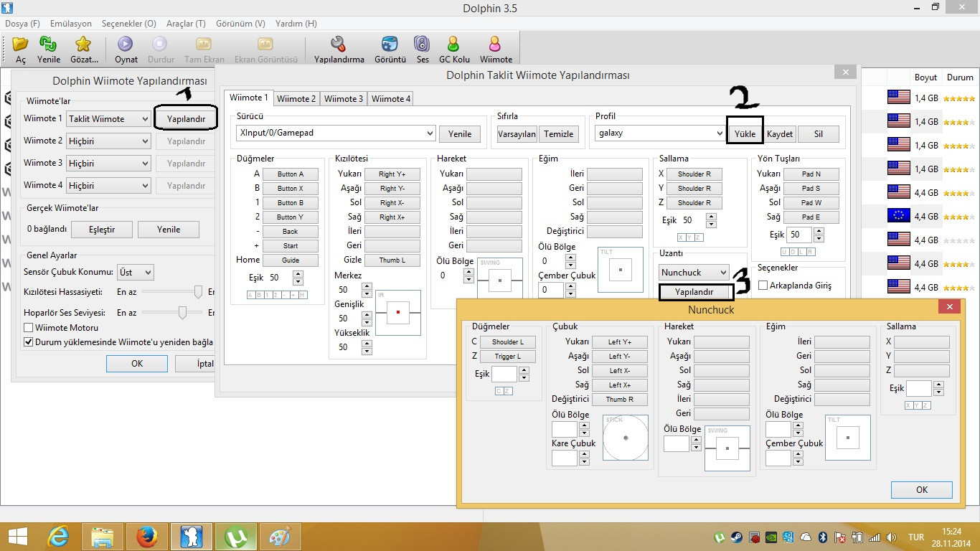Viewport: 980px width, 551px height.
Task: Switch to the Wiimote 3 tab
Action: coord(344,99)
